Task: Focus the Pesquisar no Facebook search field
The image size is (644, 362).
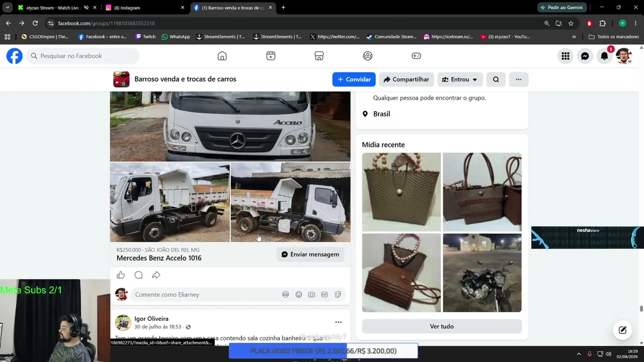Action: [x=83, y=56]
